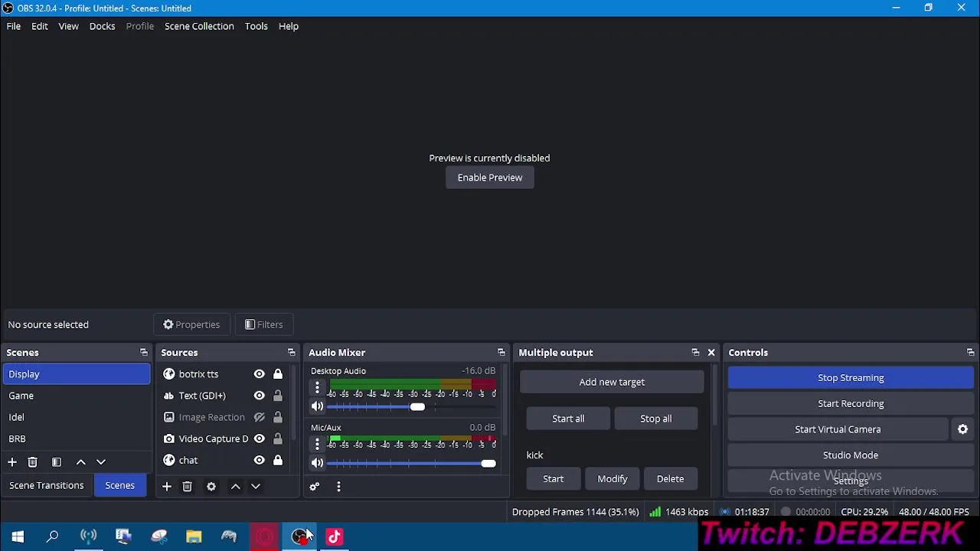980x551 pixels.
Task: Click Stop all outputs button
Action: point(656,419)
